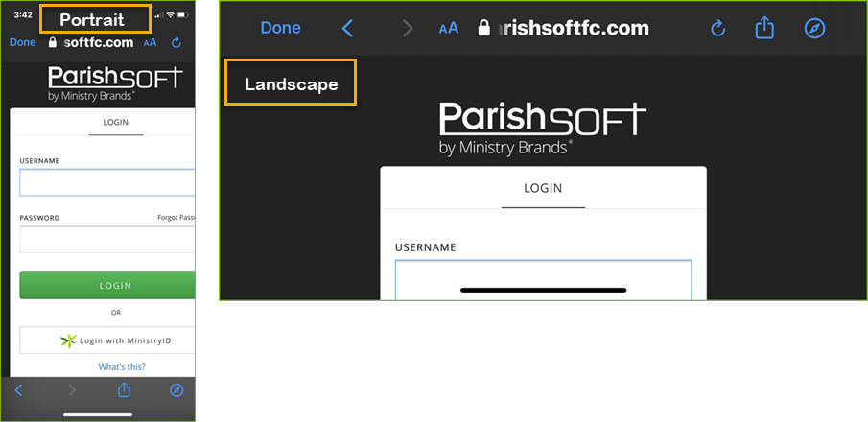The height and width of the screenshot is (422, 868).
Task: Open the What's this? link
Action: click(122, 366)
